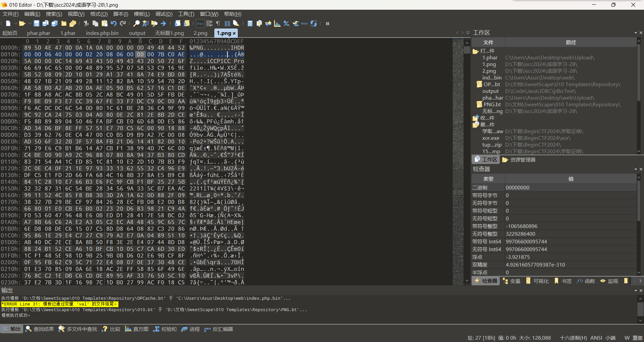Open 输出 panel options dropdown arrow
Image resolution: width=644 pixels, height=342 pixels.
click(636, 291)
